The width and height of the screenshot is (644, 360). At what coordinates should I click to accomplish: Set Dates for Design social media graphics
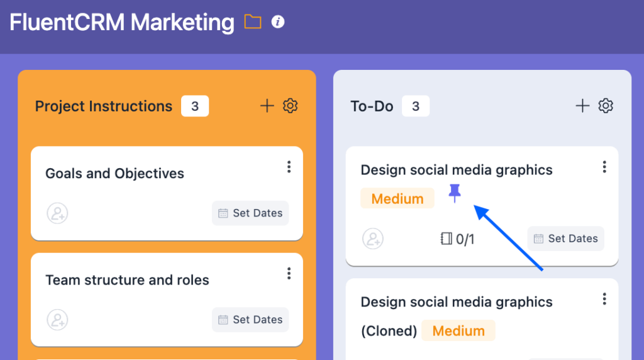566,239
